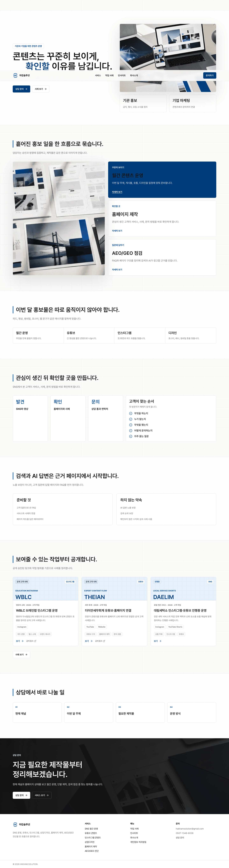This screenshot has height=868, width=229.
Task: Click the 사례 보기 button below case cards
Action: tap(22, 654)
